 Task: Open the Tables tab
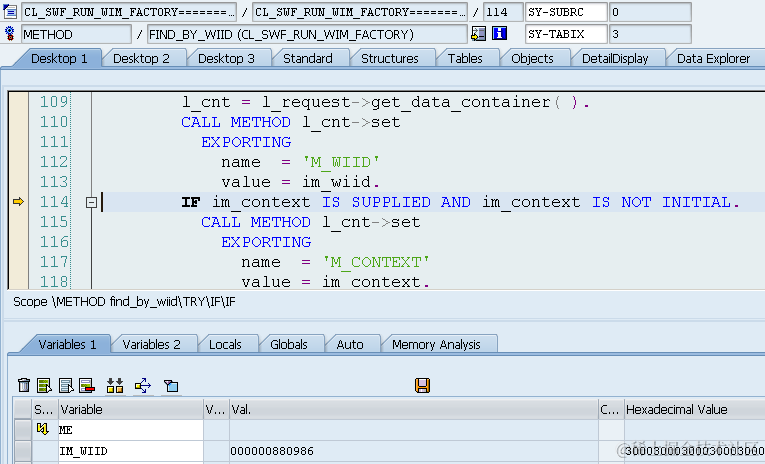pos(465,59)
